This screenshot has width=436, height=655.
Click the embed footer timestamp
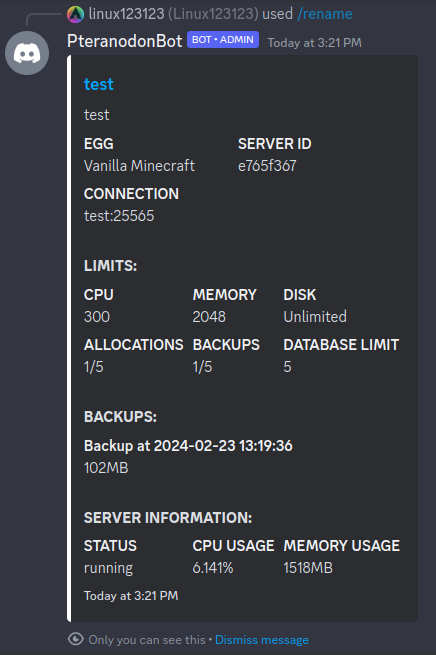[131, 596]
